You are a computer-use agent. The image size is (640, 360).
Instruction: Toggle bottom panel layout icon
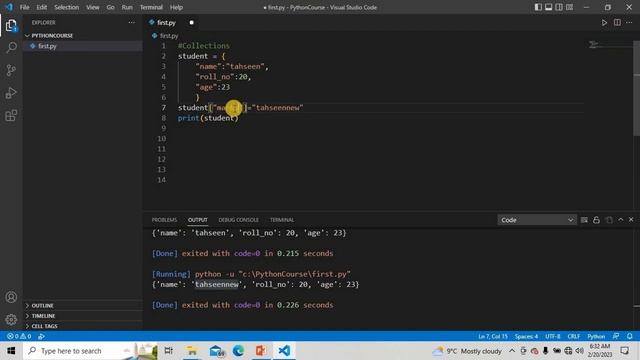pos(549,7)
